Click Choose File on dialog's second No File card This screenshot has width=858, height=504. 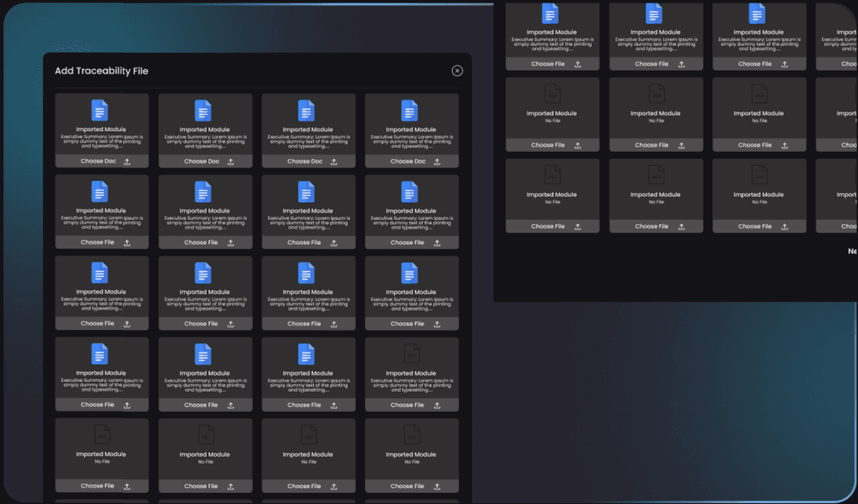pyautogui.click(x=201, y=486)
